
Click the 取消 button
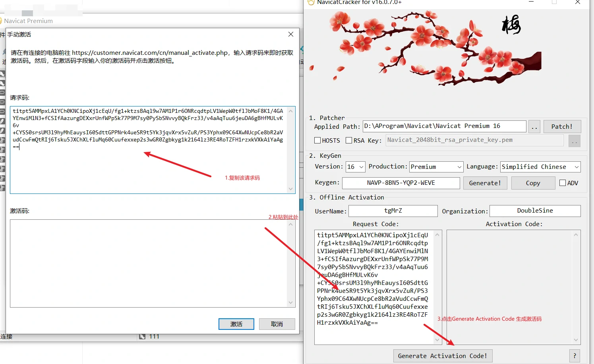click(x=277, y=324)
